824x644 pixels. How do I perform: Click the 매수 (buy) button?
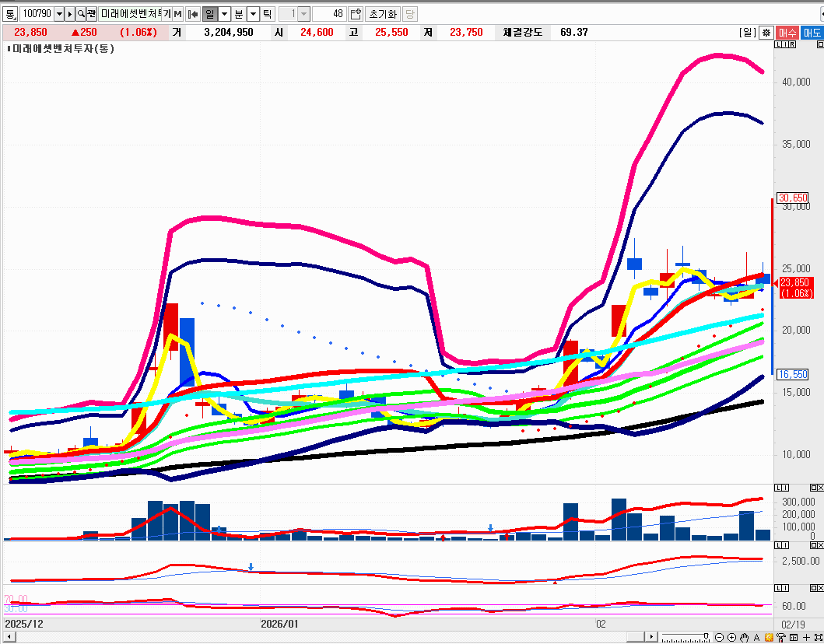(x=787, y=33)
